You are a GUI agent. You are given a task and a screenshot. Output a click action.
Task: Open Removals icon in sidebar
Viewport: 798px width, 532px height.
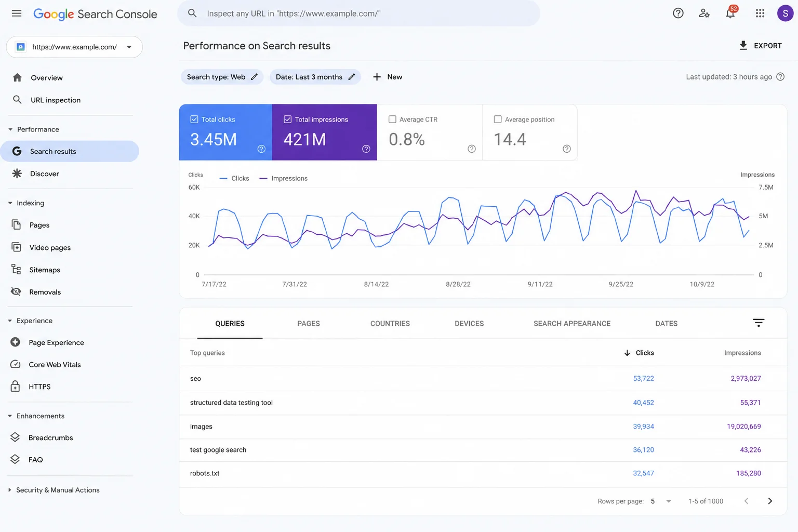16,292
